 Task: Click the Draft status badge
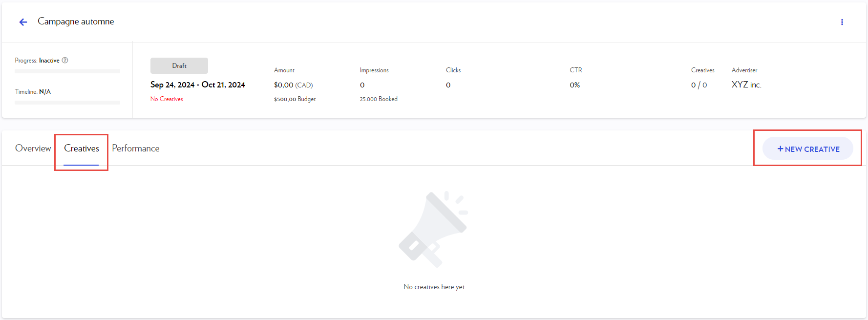[179, 65]
